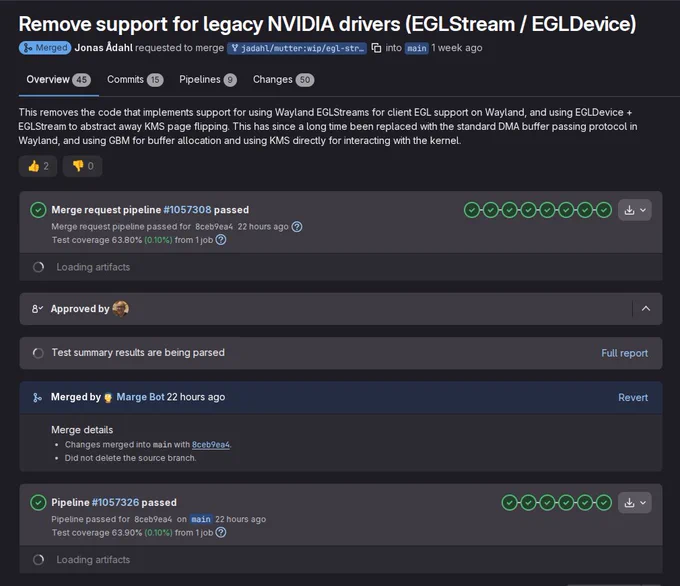Open fourth stage icon of pipeline #1057308
680x586 pixels.
(x=528, y=210)
